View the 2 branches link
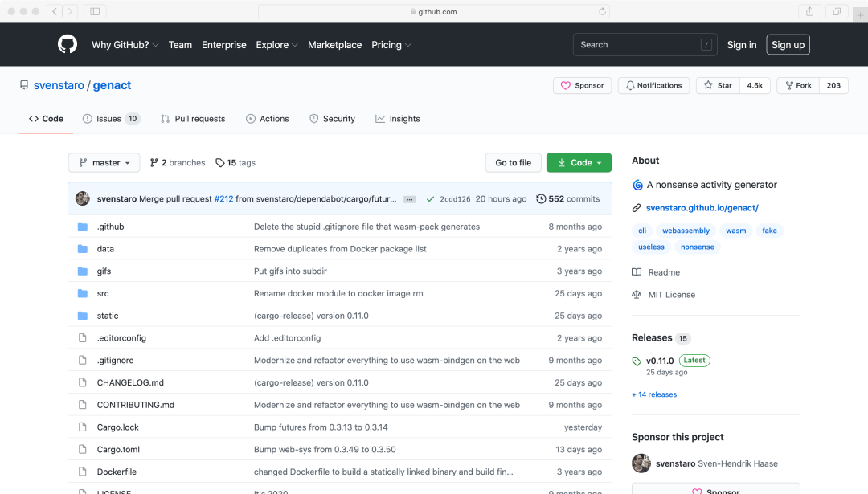 [x=178, y=162]
